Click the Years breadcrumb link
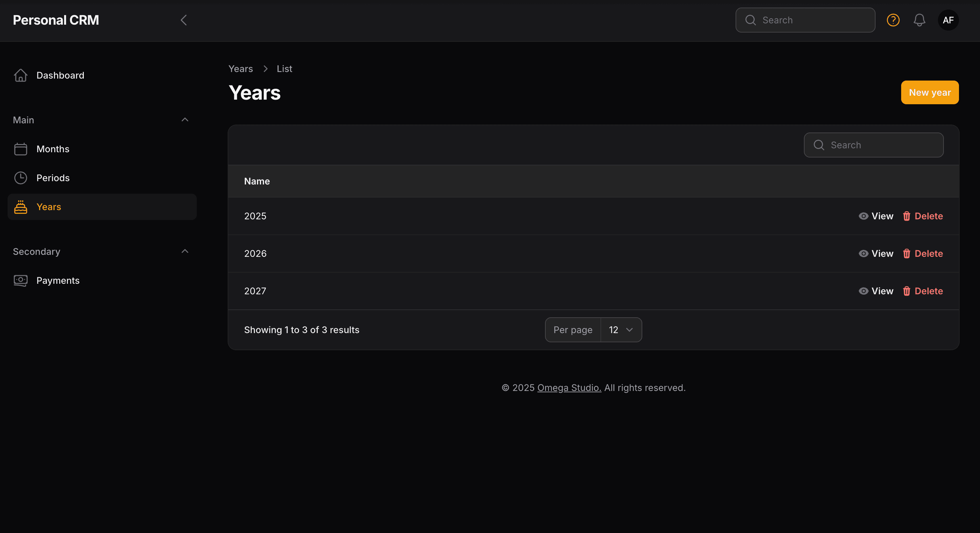 coord(240,69)
